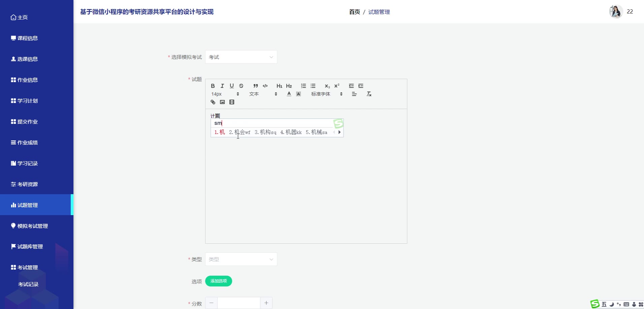This screenshot has width=644, height=309.
Task: Open 考试记录 submenu item
Action: [x=37, y=284]
